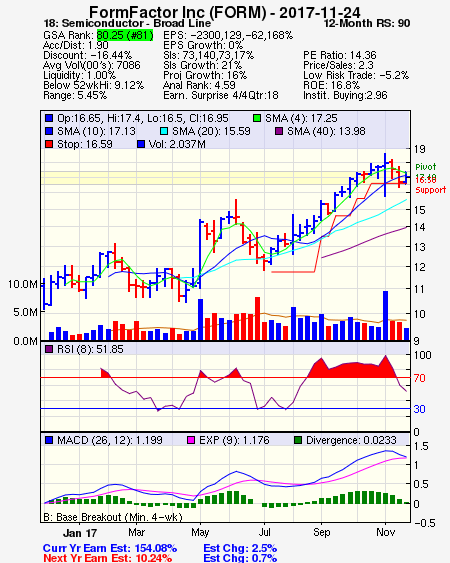Click the 'Stop: 16.59' legend text
The height and width of the screenshot is (563, 450).
85,144
